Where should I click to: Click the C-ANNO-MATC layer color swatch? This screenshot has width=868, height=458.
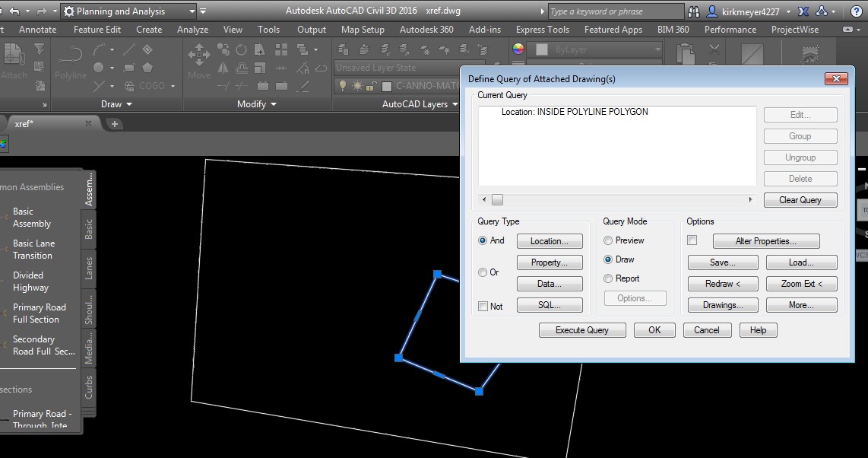(386, 86)
